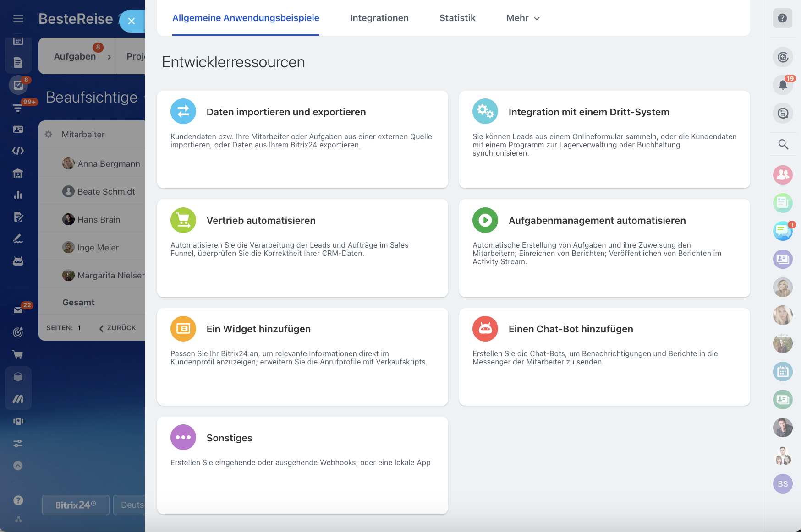Switch to the Integrationen tab
801x532 pixels.
[379, 18]
